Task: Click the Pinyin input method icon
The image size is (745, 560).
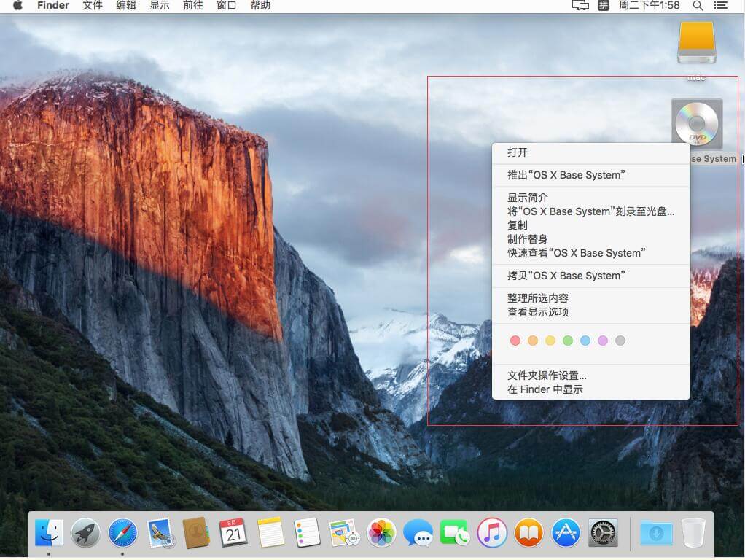Action: point(604,6)
